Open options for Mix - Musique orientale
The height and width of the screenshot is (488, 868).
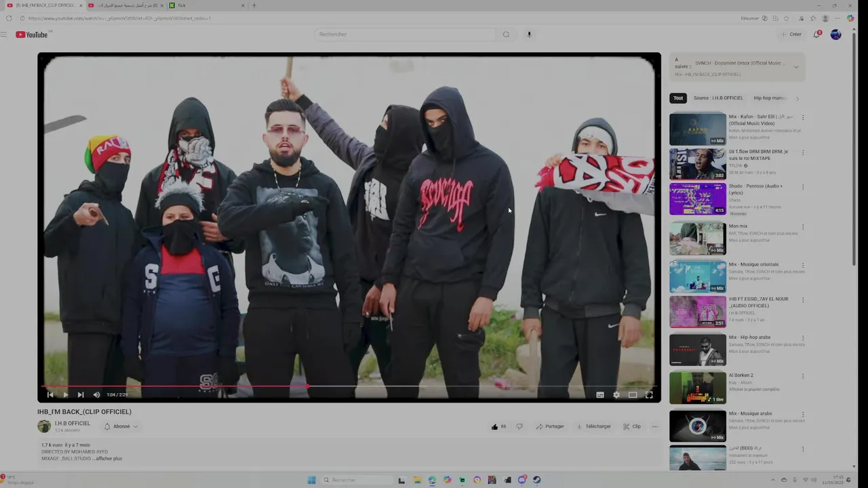803,266
